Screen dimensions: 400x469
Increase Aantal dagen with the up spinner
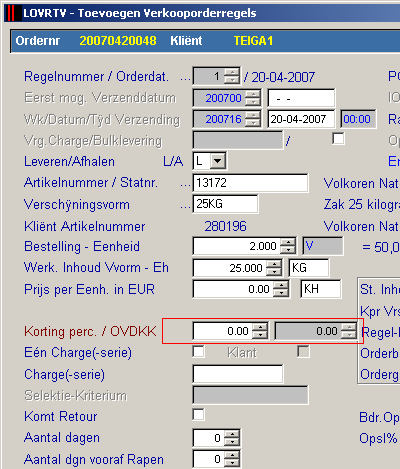tap(231, 434)
